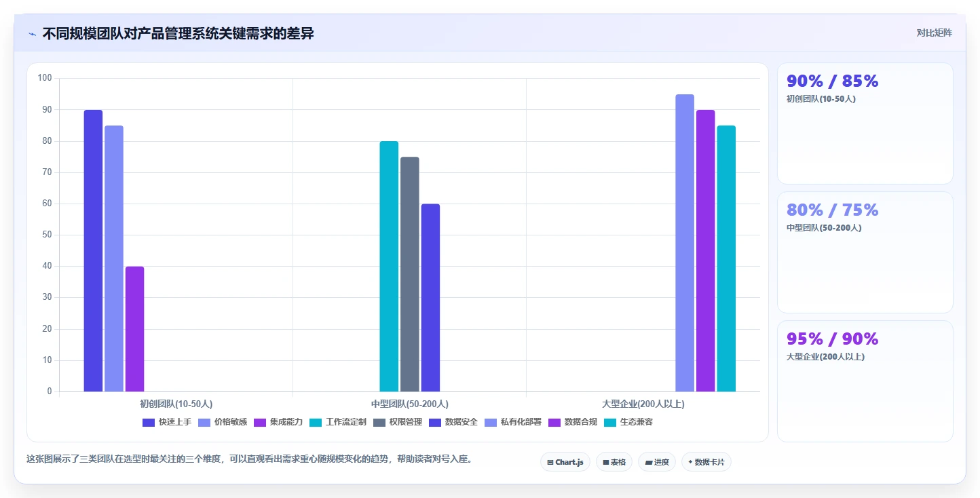This screenshot has width=980, height=498.
Task: Click the 90-value bar in 初创团队 group
Action: pos(93,250)
